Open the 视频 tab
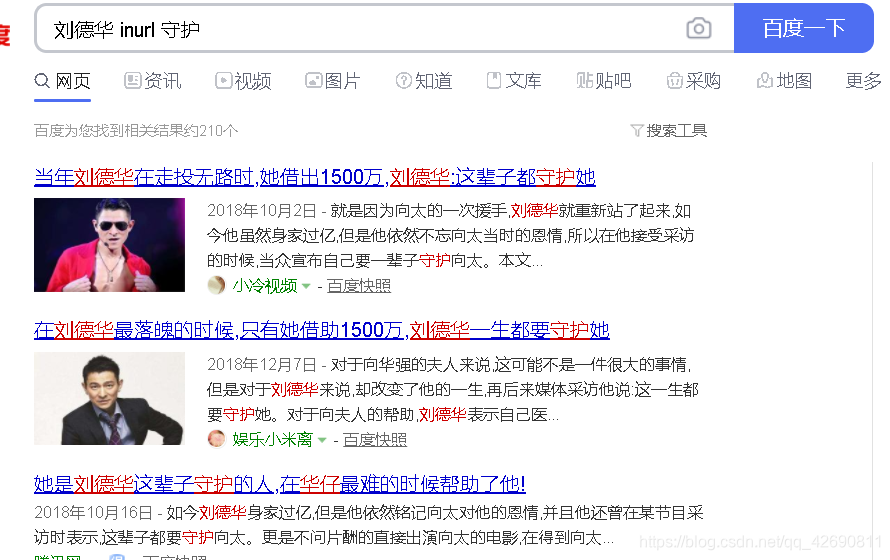This screenshot has width=890, height=560. click(x=243, y=81)
